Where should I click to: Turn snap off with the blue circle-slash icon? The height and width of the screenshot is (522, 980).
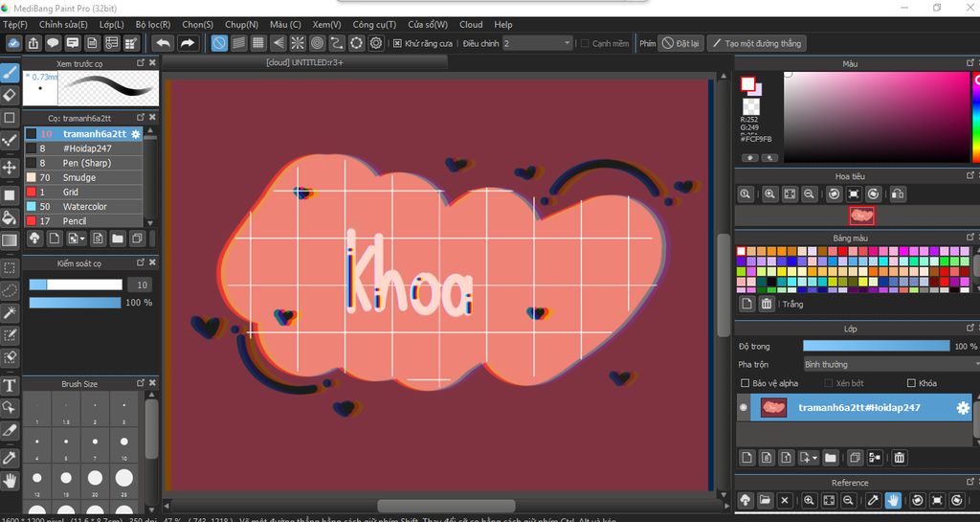219,43
